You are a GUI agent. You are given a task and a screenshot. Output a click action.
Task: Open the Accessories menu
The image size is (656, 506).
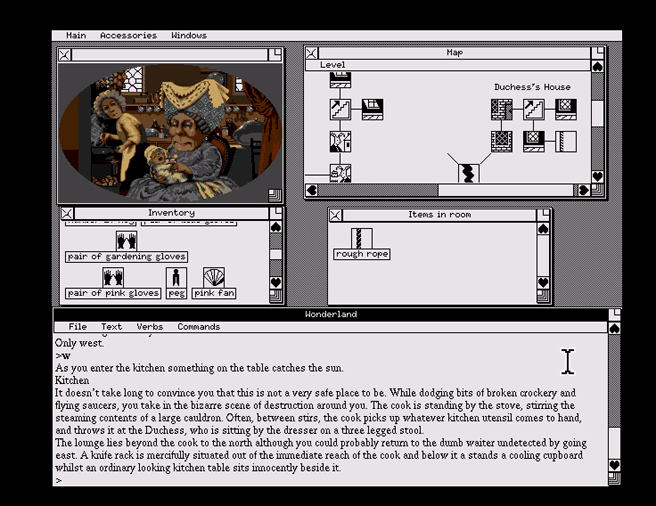[x=128, y=36]
